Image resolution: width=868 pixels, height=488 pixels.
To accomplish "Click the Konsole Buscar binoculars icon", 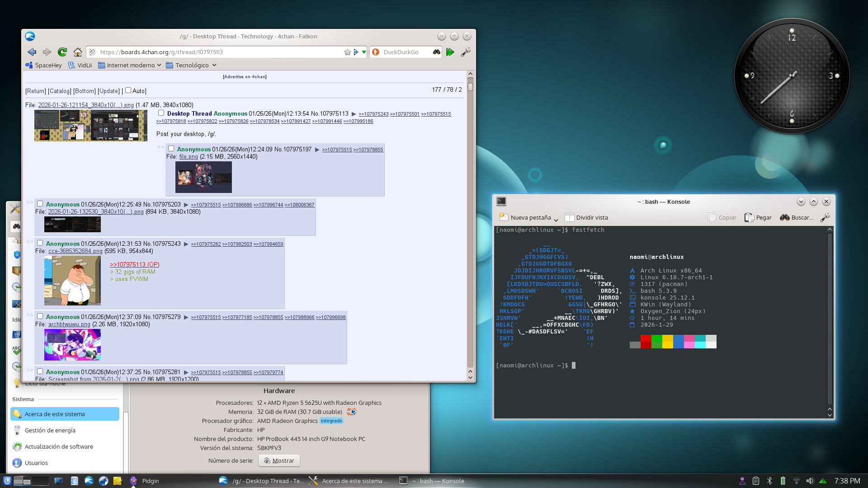I will click(x=784, y=217).
